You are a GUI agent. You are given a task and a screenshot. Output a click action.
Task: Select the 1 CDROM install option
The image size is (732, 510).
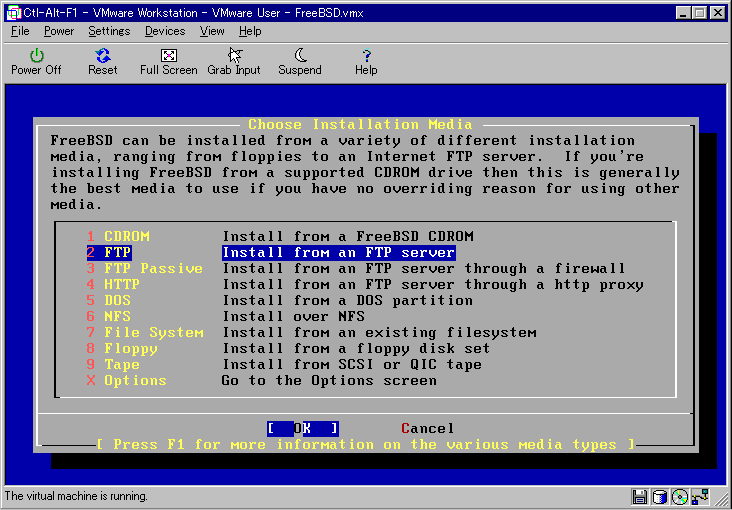(118, 236)
